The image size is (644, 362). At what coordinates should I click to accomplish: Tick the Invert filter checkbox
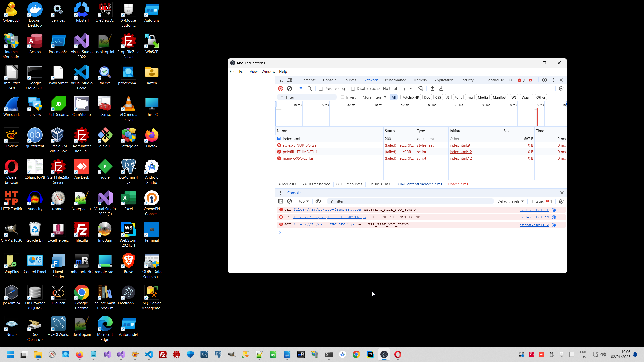coord(342,97)
